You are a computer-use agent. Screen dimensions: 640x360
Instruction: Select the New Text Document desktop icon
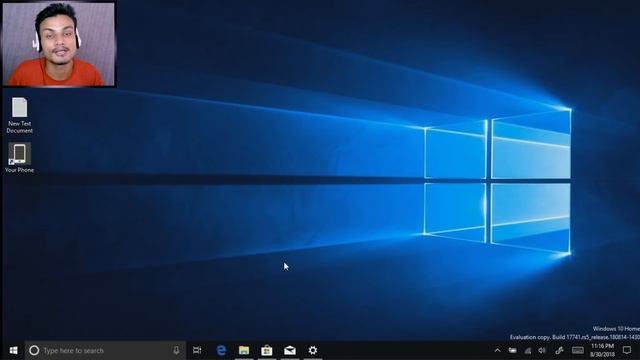pos(20,116)
